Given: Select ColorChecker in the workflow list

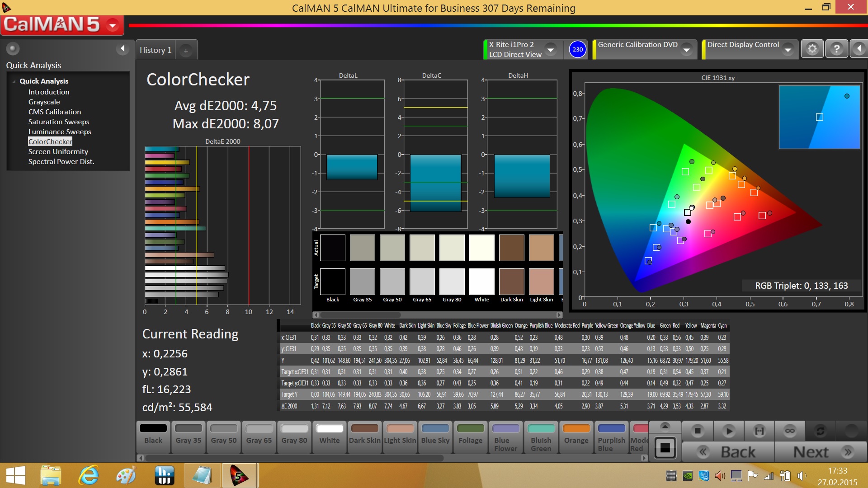Looking at the screenshot, I should point(50,141).
